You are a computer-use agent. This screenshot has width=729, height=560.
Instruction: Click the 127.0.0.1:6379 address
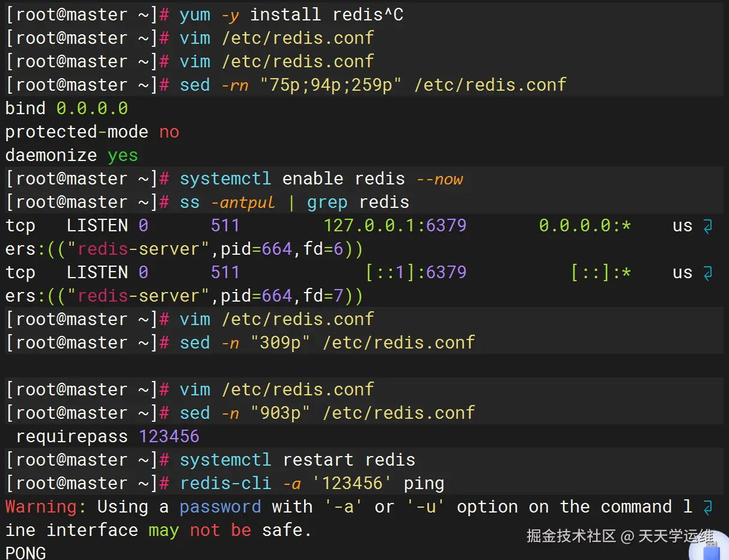click(395, 226)
